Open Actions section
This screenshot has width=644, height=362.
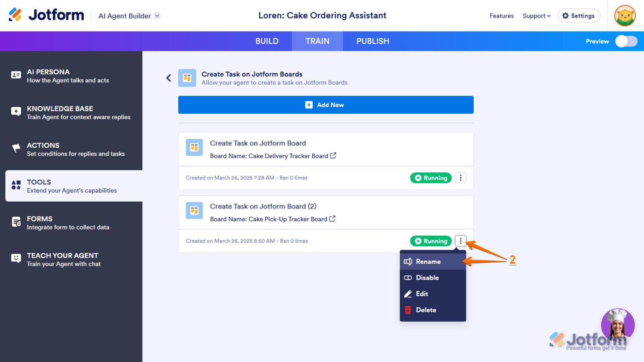click(71, 149)
